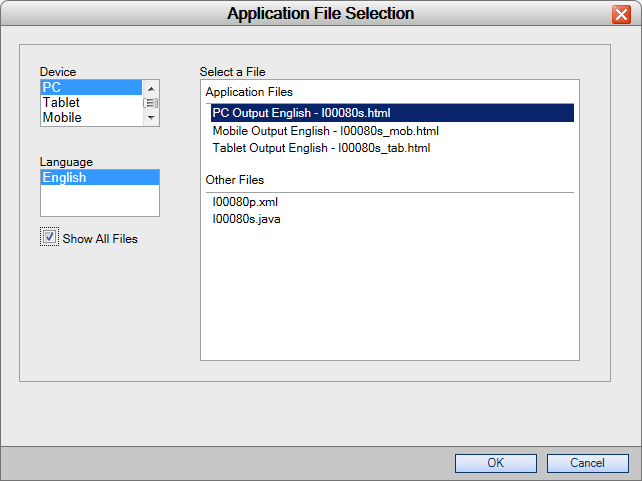Dismiss dialog with the Cancel button
The width and height of the screenshot is (642, 481).
pyautogui.click(x=588, y=463)
